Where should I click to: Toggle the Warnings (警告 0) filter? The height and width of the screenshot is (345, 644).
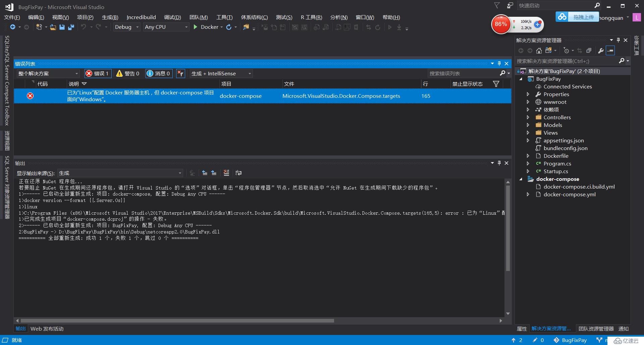(128, 73)
